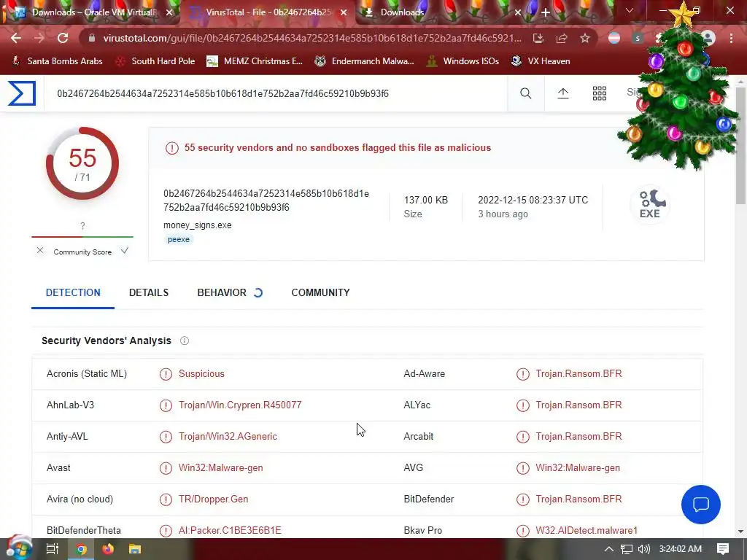Open Firefox from the taskbar
The image size is (747, 560).
108,549
